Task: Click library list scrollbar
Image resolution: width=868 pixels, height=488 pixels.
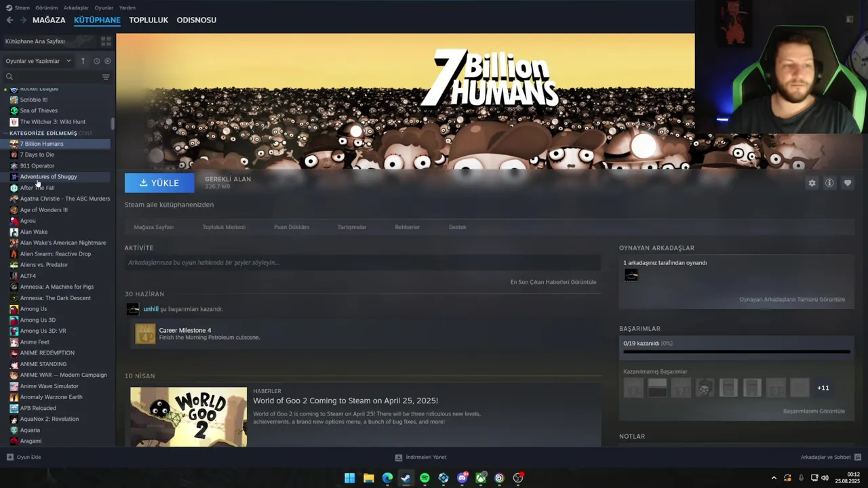Action: click(x=113, y=123)
